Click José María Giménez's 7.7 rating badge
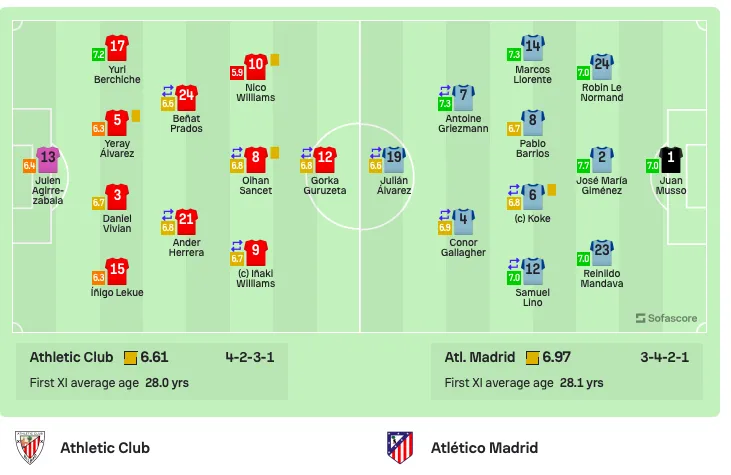Image resolution: width=731 pixels, height=475 pixels. tap(583, 165)
